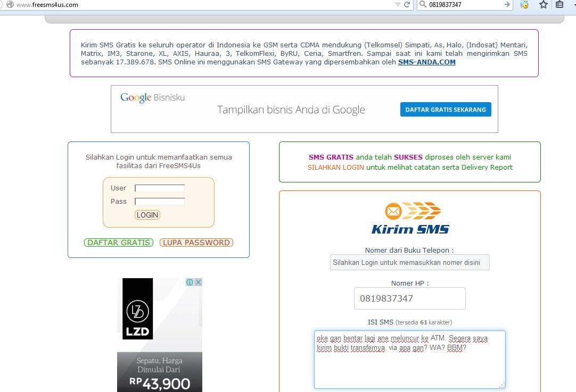
Task: Grab the text area resize handle
Action: coord(502,385)
